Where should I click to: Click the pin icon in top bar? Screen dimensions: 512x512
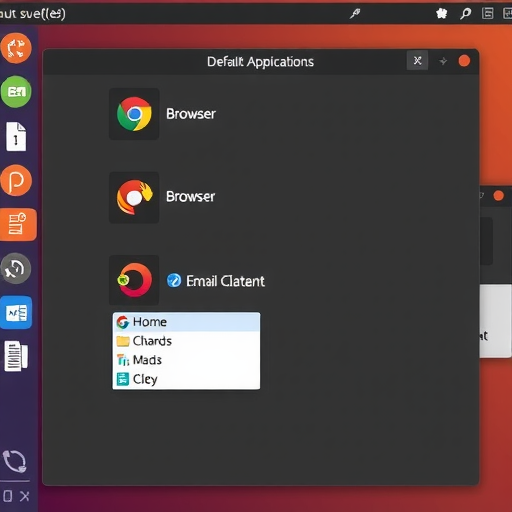point(355,14)
